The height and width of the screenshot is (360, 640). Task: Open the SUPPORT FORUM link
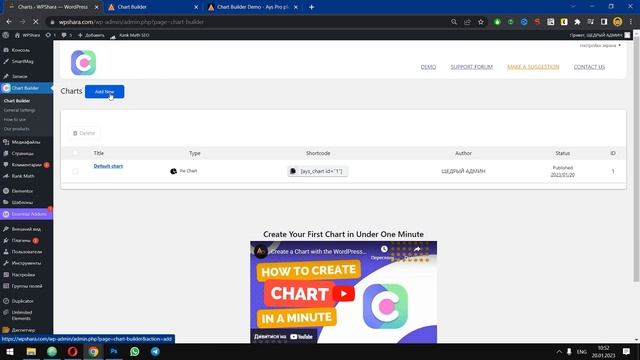pos(471,67)
